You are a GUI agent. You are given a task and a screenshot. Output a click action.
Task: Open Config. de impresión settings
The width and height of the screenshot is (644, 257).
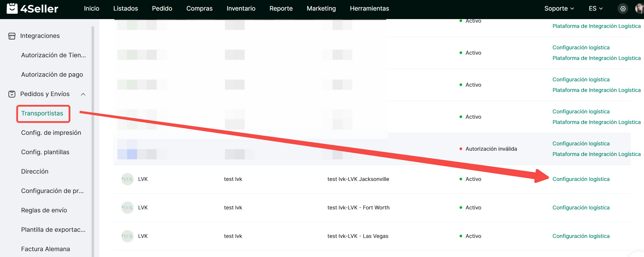[x=51, y=133]
